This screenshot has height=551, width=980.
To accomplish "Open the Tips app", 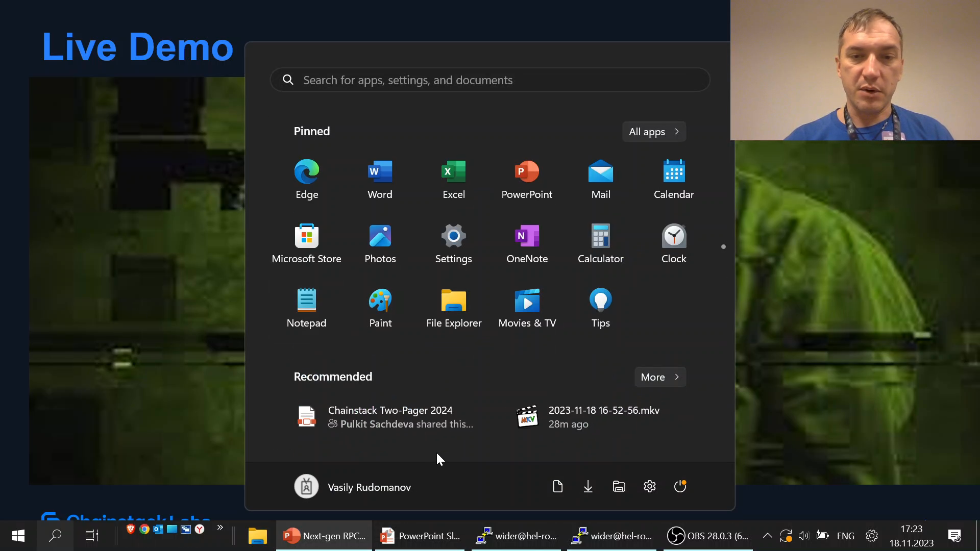I will [601, 308].
